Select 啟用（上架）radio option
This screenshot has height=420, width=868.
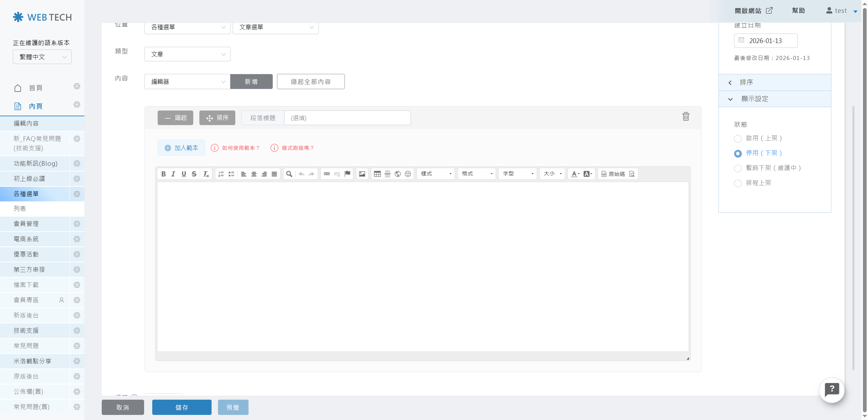tap(738, 139)
